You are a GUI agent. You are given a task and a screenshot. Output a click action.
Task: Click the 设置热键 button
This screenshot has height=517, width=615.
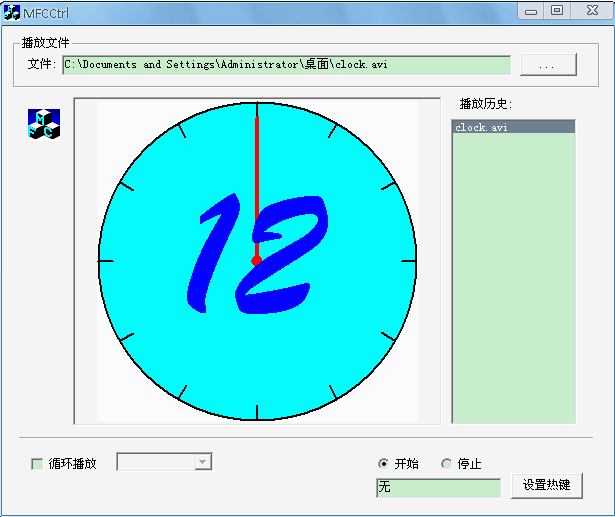pyautogui.click(x=547, y=486)
